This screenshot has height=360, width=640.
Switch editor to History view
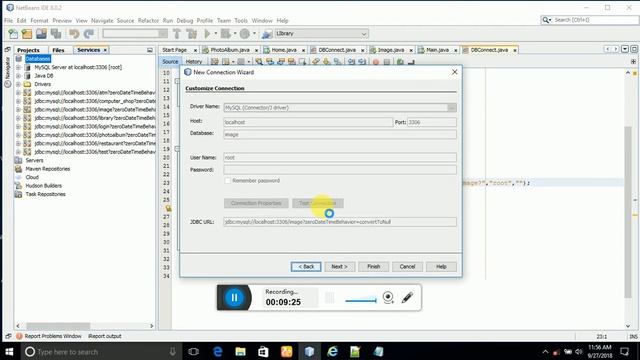click(194, 62)
